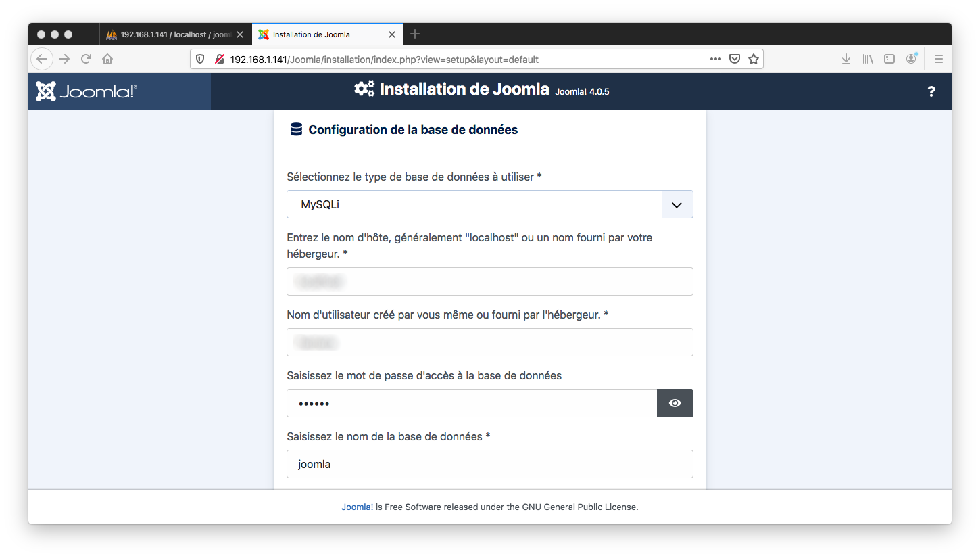This screenshot has width=980, height=558.
Task: Show the database password with eye icon
Action: (x=675, y=403)
